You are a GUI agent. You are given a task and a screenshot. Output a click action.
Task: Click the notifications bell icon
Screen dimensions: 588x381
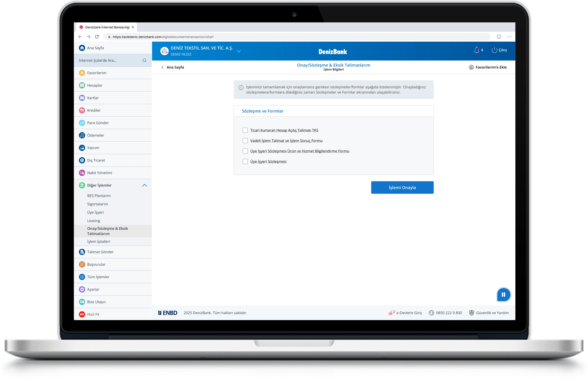point(477,50)
